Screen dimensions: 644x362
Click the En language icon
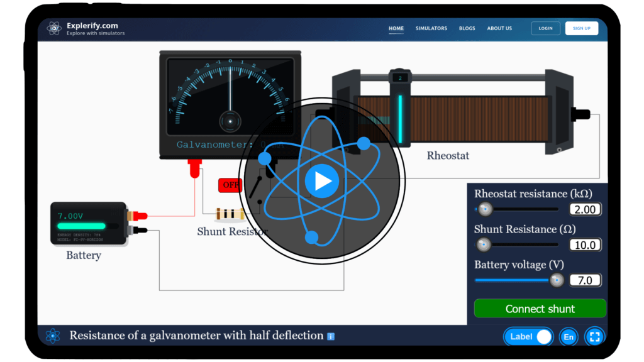point(568,336)
